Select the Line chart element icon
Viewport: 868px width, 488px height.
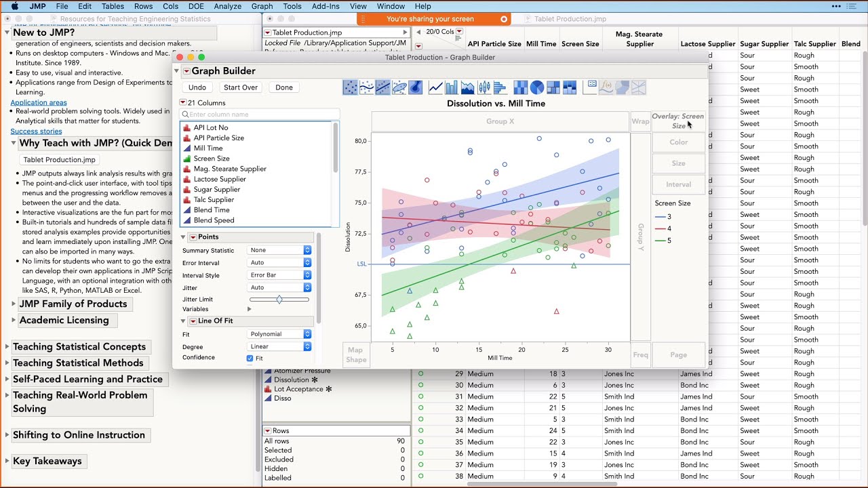point(435,87)
